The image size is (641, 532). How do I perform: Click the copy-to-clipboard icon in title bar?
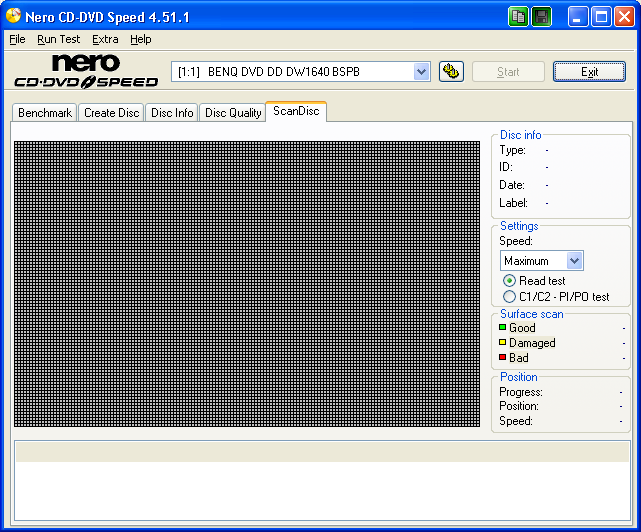[x=518, y=16]
